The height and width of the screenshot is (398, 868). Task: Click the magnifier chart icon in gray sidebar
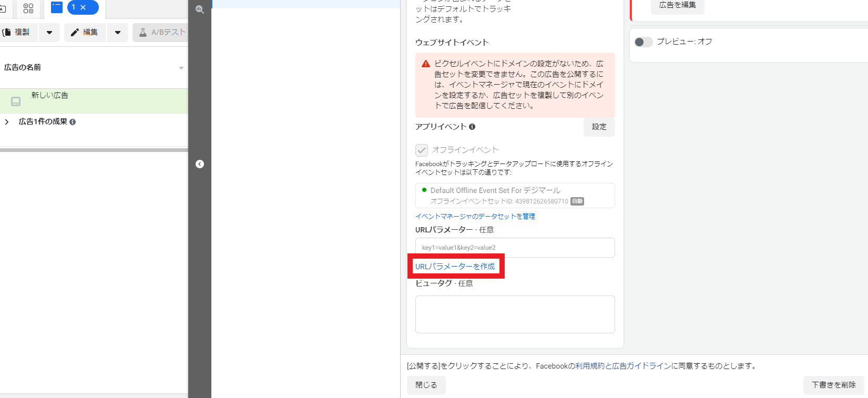200,9
